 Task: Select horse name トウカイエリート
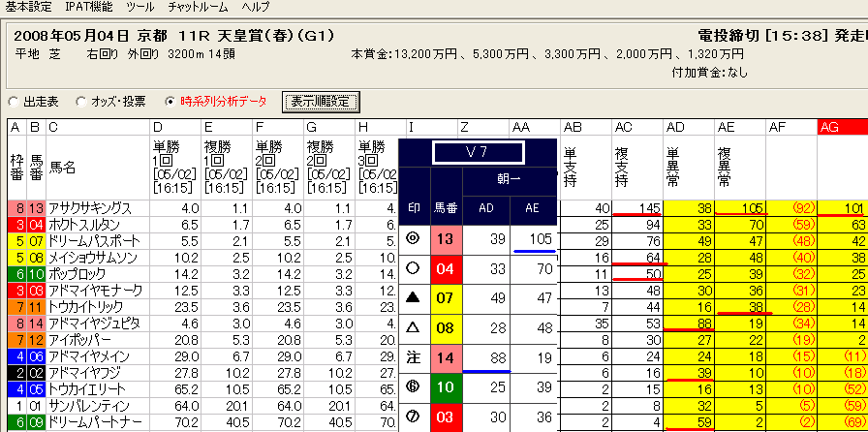87,388
